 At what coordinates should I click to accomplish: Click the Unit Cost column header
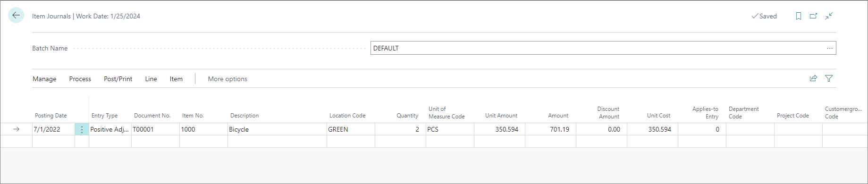pos(658,116)
